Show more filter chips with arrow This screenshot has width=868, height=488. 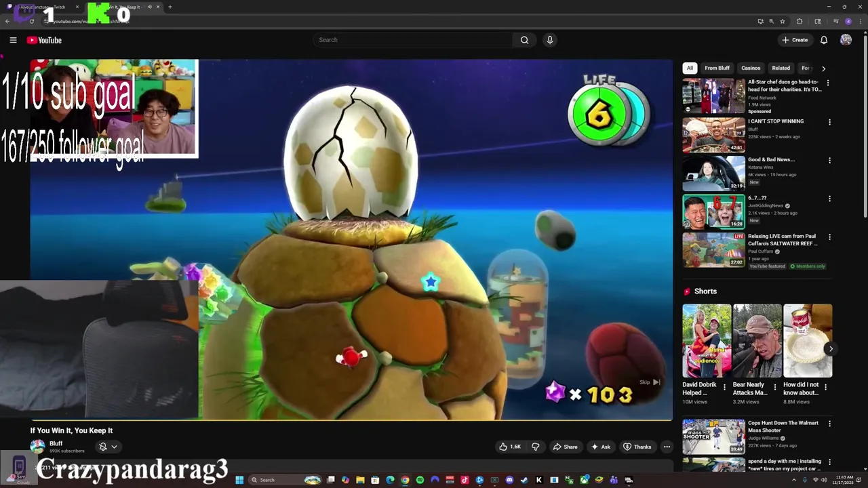(823, 68)
